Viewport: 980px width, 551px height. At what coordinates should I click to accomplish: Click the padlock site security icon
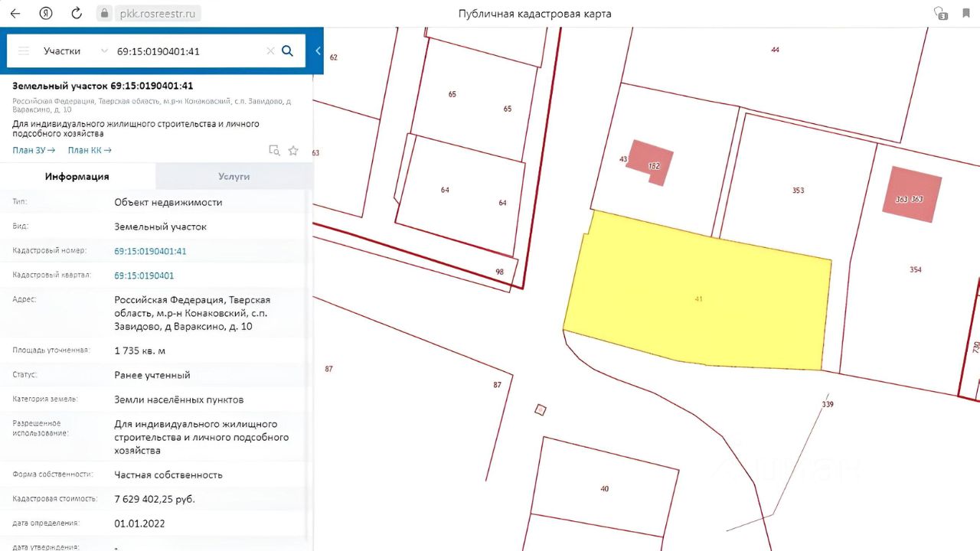[105, 13]
